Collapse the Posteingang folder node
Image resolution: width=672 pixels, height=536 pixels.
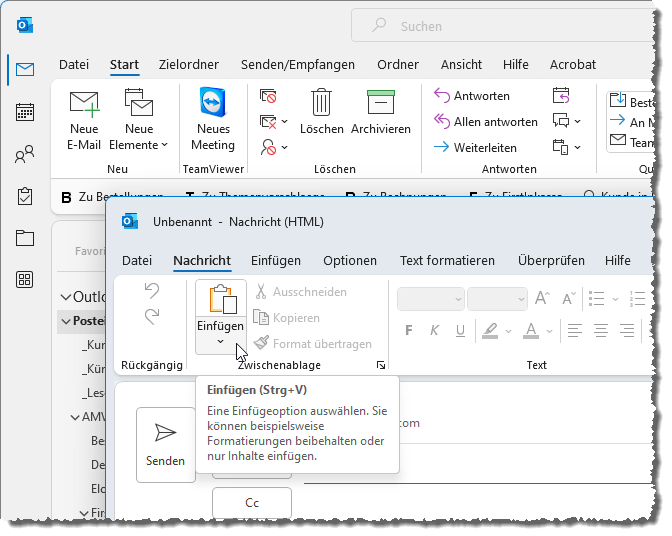point(66,321)
